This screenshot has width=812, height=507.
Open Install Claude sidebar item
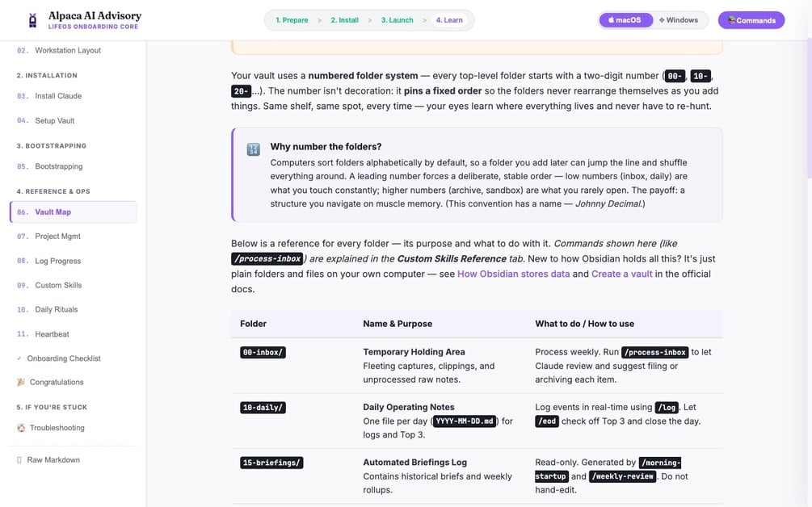coord(73,96)
